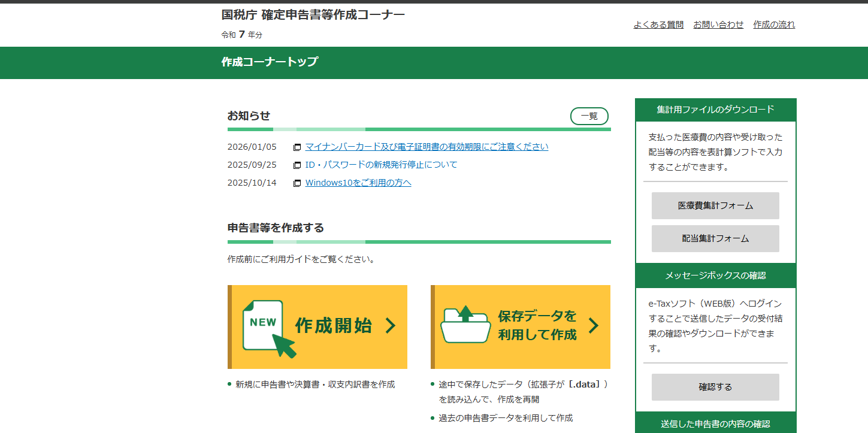Click the 確認する button for e-Tax messages

[715, 387]
